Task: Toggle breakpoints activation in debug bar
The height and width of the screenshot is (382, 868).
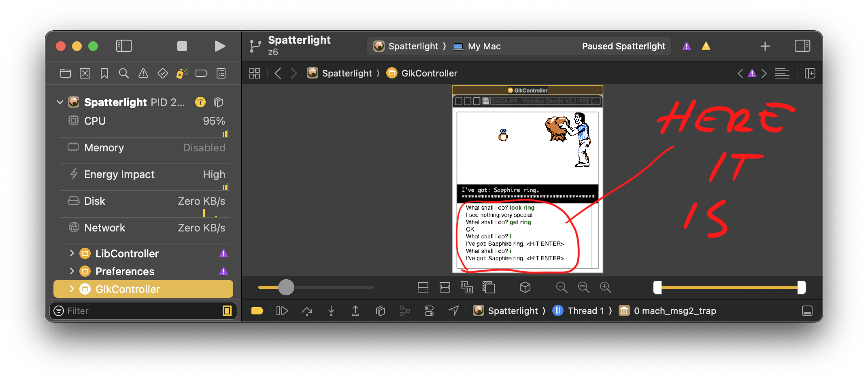Action: click(x=257, y=311)
